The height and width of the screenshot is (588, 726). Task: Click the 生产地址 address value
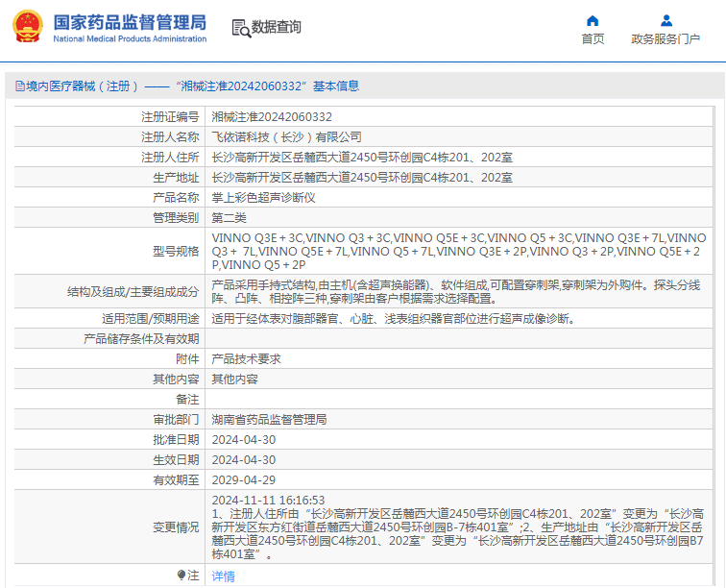[362, 178]
